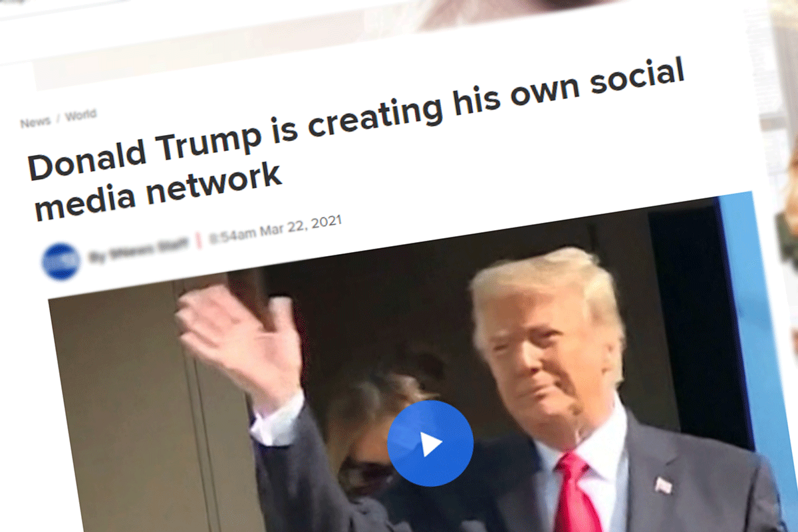Select the 8:54am Mar 22, 2021 timestamp
Image resolution: width=798 pixels, height=532 pixels.
[275, 229]
